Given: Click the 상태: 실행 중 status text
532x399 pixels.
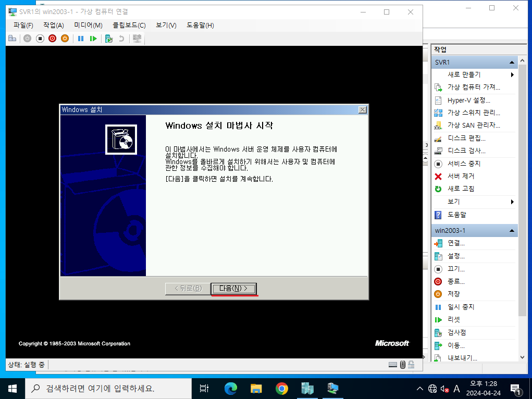Looking at the screenshot, I should click(26, 365).
